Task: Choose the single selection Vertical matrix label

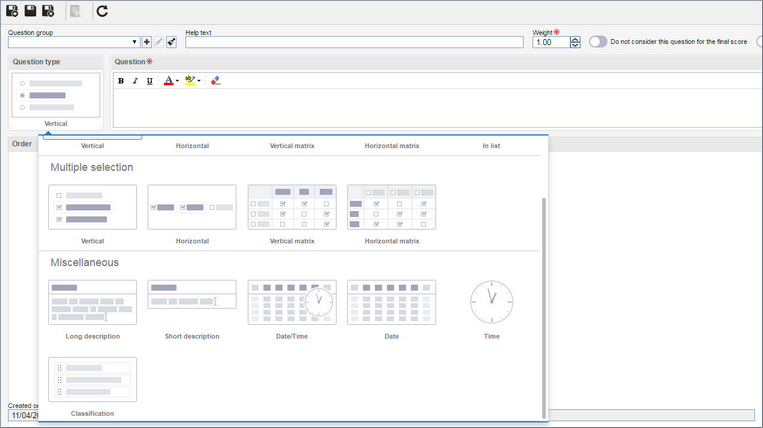Action: pos(292,146)
